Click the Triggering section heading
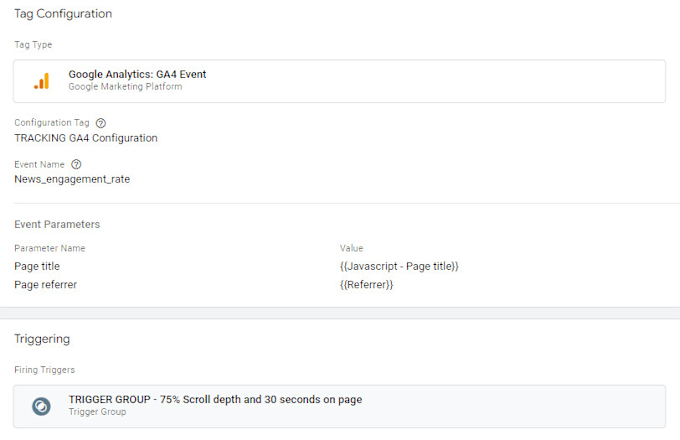 (42, 339)
